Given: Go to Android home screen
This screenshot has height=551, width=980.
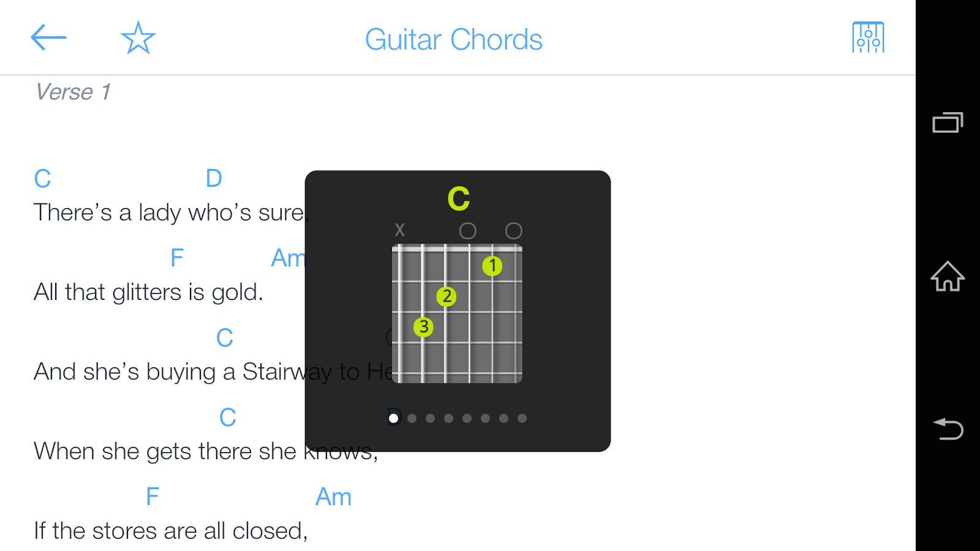Looking at the screenshot, I should [x=948, y=276].
